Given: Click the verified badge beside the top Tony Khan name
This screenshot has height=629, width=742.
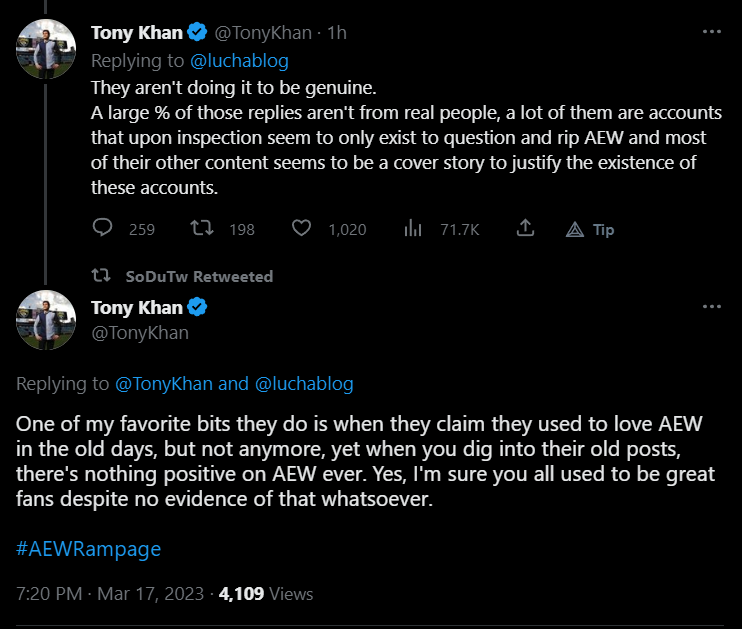Looking at the screenshot, I should point(199,33).
